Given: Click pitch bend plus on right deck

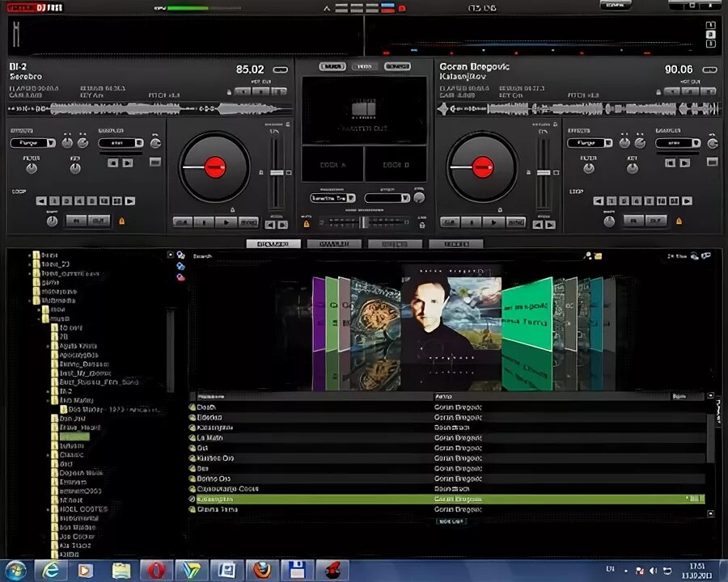Looking at the screenshot, I should [x=550, y=225].
